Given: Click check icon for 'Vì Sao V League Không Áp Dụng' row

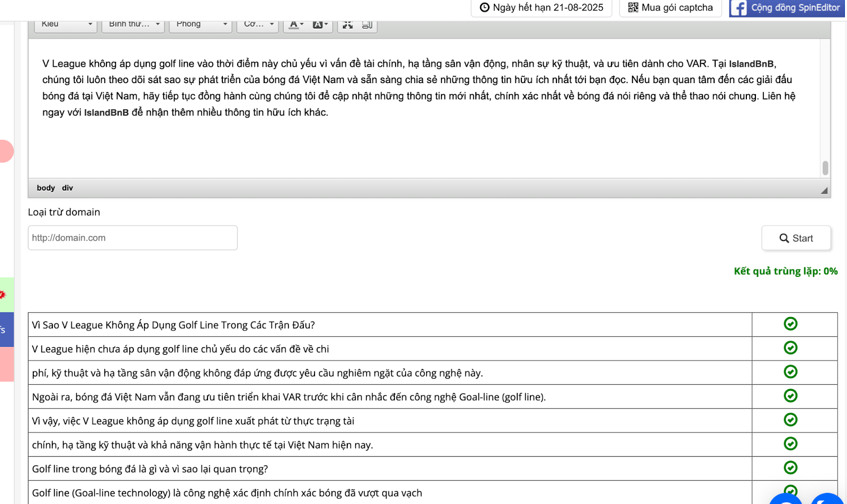Looking at the screenshot, I should 790,323.
